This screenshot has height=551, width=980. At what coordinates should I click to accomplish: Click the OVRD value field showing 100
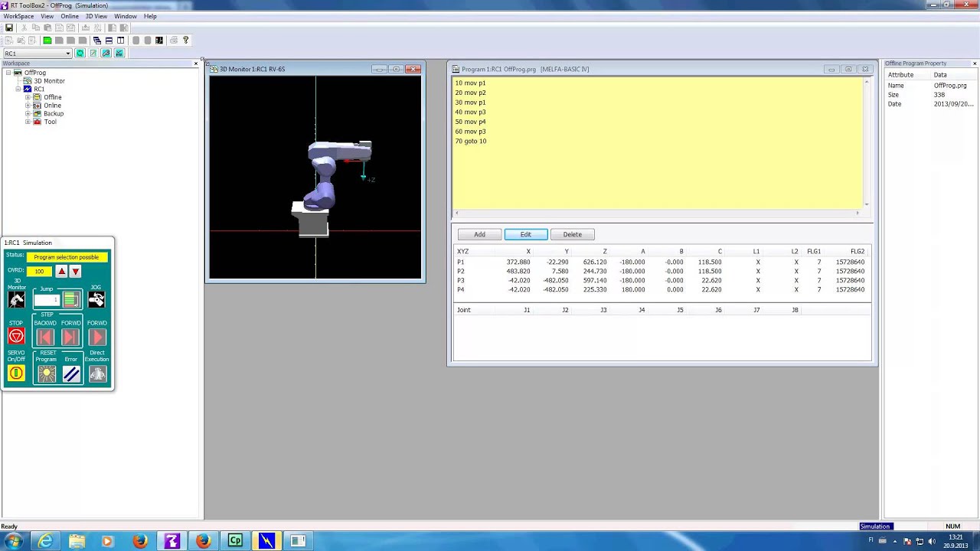coord(40,272)
